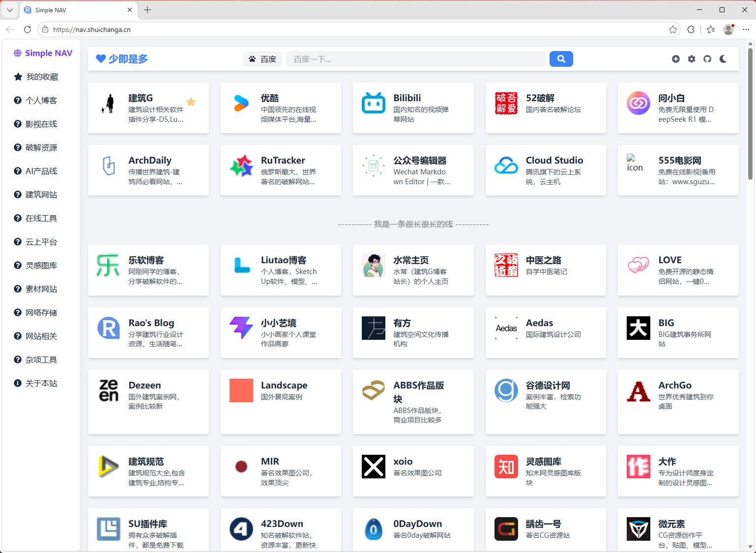This screenshot has height=553, width=756.
Task: Open the 有方 dark icon
Action: pyautogui.click(x=374, y=328)
